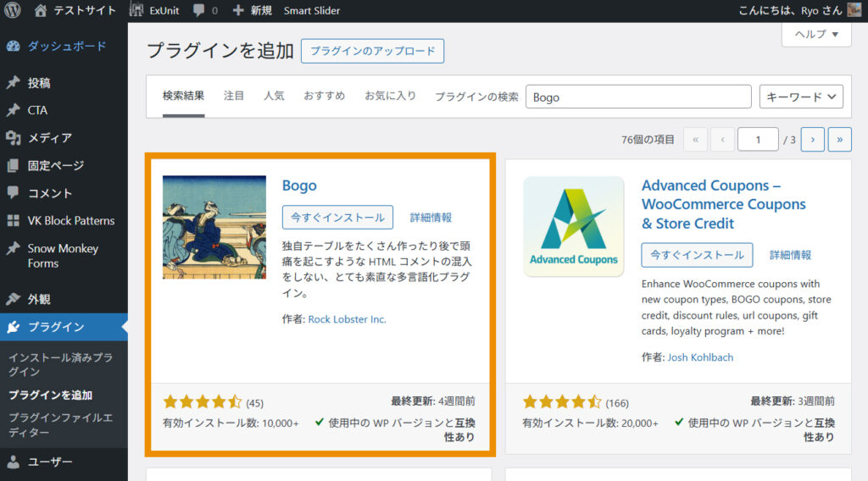Open VK Block Patterns in sidebar
Image resolution: width=868 pixels, height=481 pixels.
click(70, 220)
